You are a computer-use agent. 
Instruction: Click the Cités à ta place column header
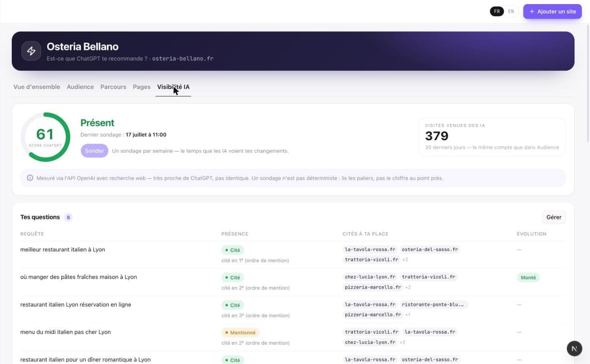pos(365,234)
